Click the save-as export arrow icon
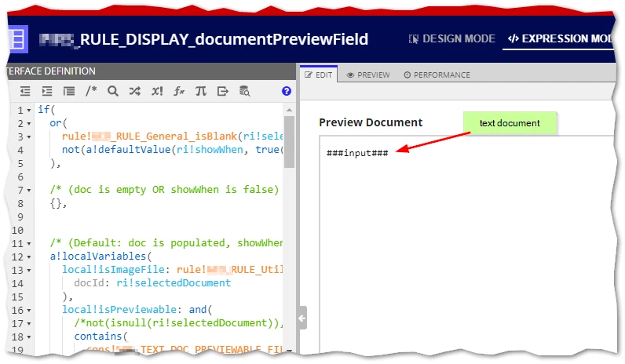 coord(223,91)
